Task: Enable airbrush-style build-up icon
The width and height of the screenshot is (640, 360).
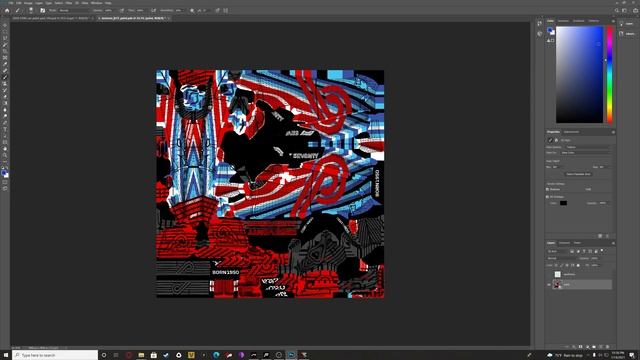Action: [x=153, y=11]
